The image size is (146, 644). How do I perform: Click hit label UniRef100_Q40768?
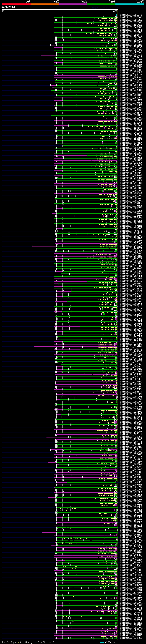pos(131,278)
